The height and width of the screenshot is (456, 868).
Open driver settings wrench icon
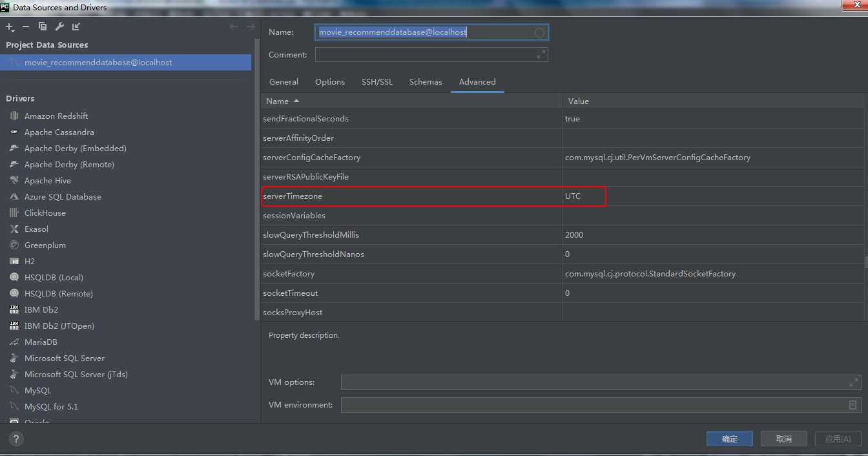tap(59, 26)
